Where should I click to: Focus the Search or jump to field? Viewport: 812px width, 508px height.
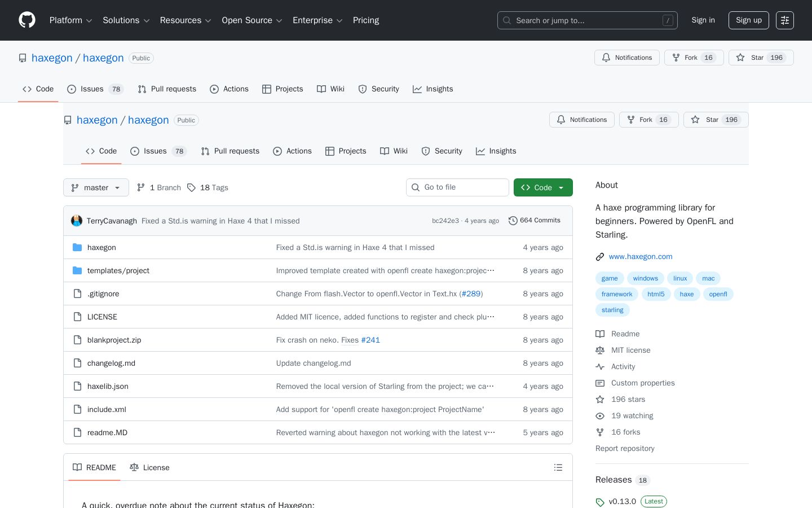click(x=588, y=20)
